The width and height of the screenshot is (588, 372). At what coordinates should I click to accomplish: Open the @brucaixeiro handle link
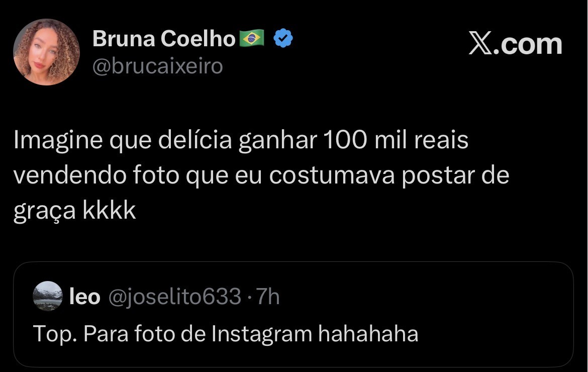click(157, 66)
